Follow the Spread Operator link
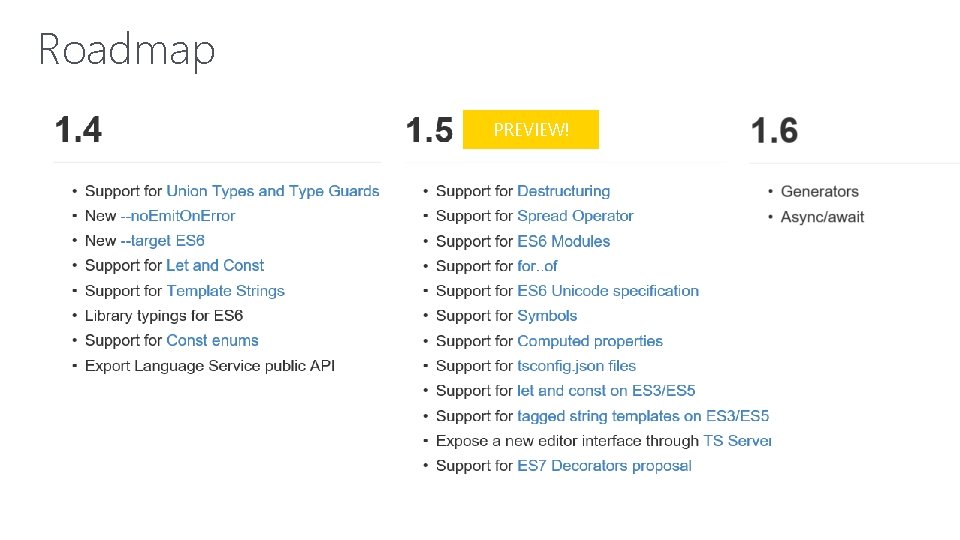 [x=575, y=216]
